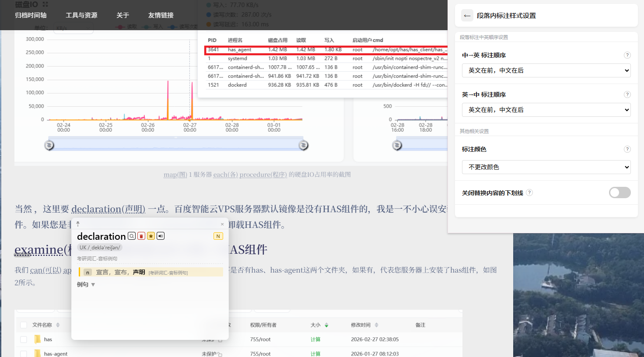Click the yellow N badge in popup
The image size is (644, 357).
[218, 236]
